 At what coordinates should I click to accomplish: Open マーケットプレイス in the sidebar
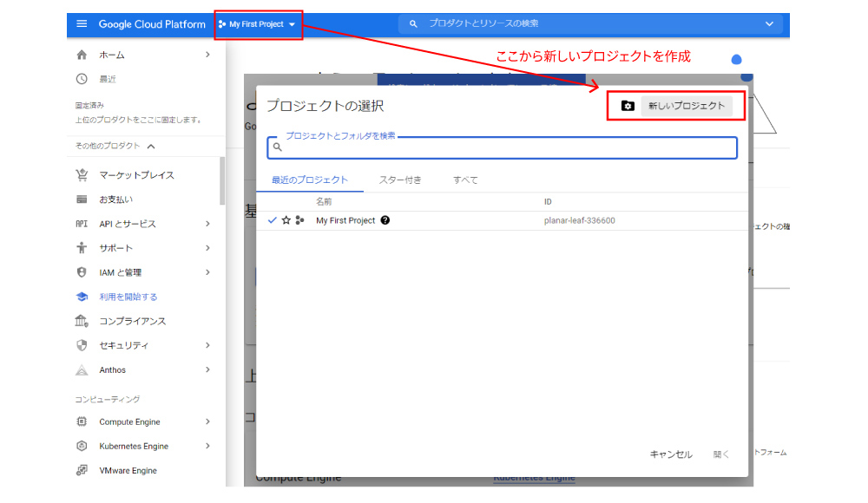[x=137, y=175]
